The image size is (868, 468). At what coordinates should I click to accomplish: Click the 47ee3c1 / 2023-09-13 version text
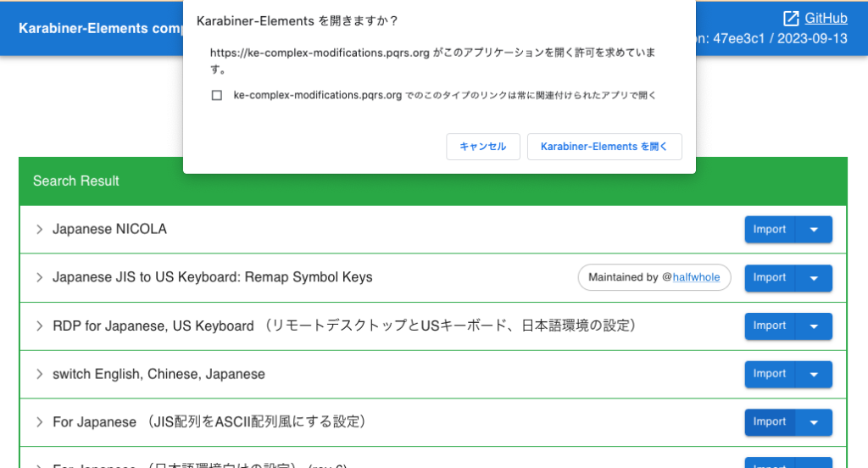(780, 39)
